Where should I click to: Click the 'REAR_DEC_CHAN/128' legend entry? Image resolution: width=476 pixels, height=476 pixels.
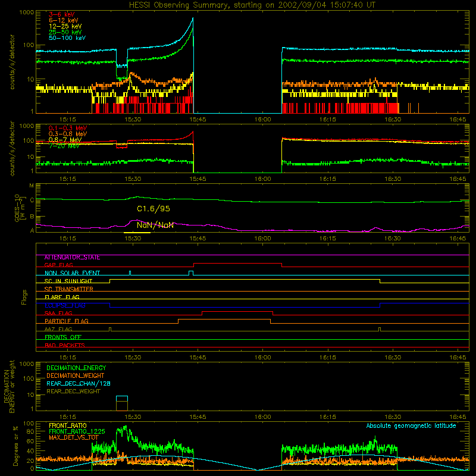coord(79,383)
